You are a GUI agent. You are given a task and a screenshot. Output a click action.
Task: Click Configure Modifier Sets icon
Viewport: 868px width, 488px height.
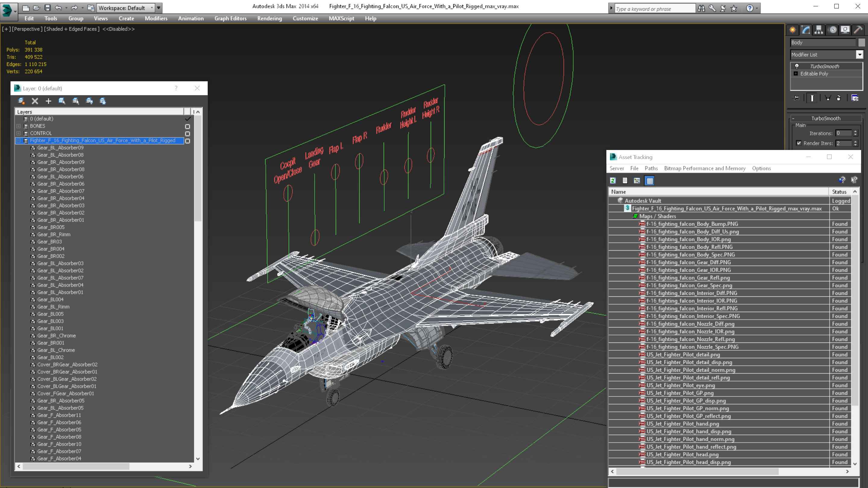pyautogui.click(x=855, y=98)
